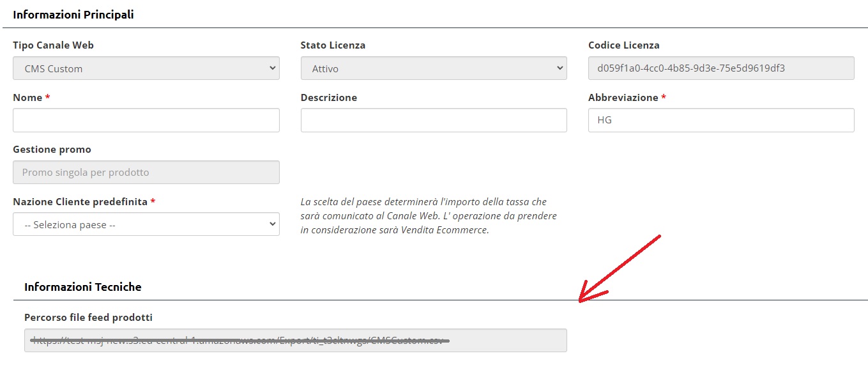Click the Codice Licenza label
The height and width of the screenshot is (372, 868).
click(x=624, y=45)
